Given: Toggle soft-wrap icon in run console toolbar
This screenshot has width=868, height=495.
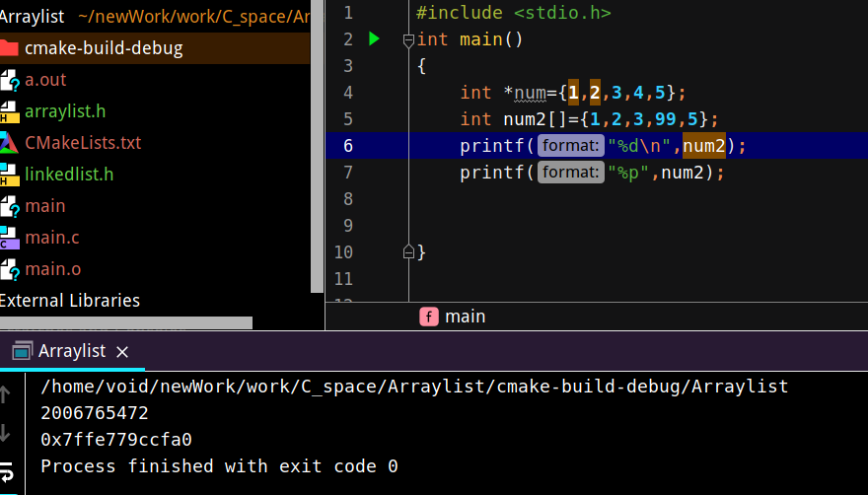Looking at the screenshot, I should click(7, 471).
